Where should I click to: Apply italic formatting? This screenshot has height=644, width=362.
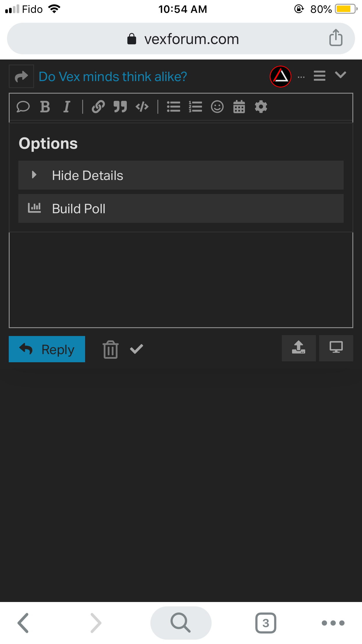(67, 107)
